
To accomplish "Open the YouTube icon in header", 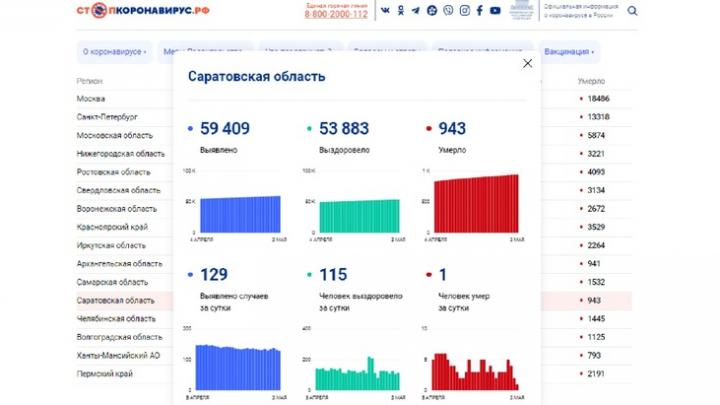I will click(495, 11).
